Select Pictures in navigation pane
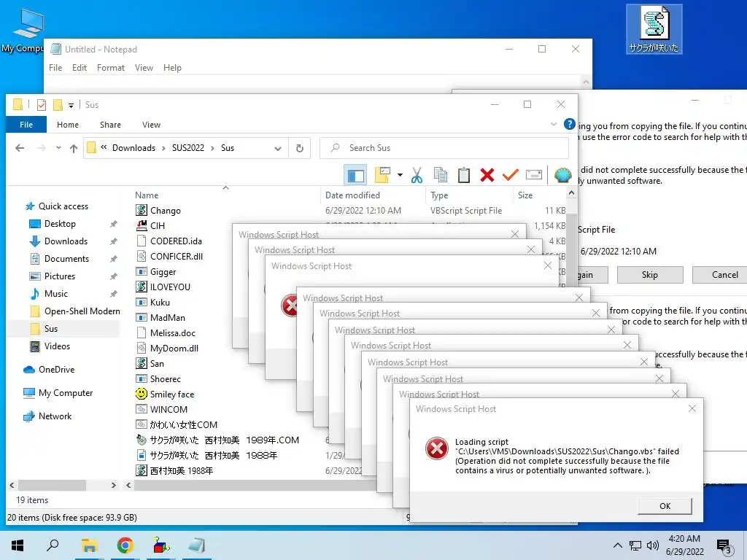Viewport: 747px width, 560px height. click(60, 276)
